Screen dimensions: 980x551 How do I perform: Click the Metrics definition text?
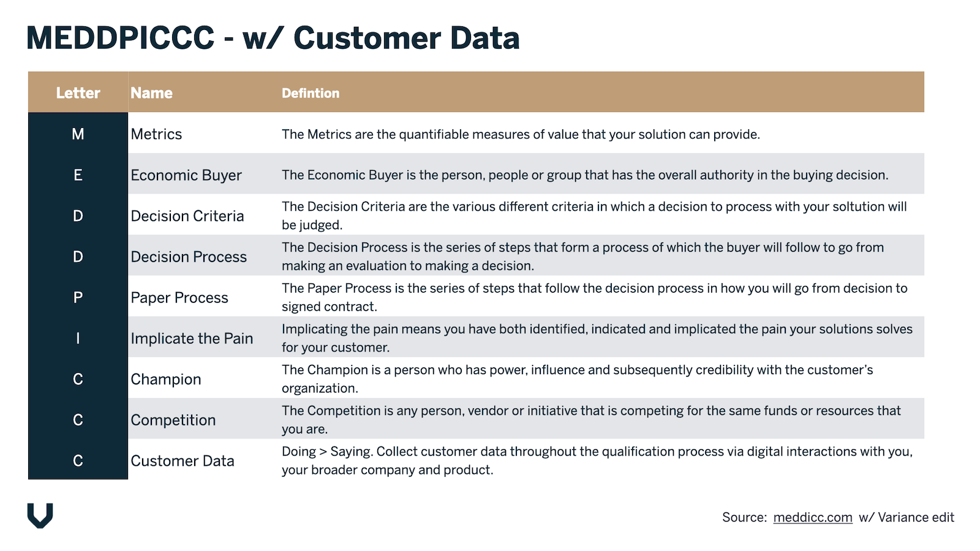click(x=521, y=134)
